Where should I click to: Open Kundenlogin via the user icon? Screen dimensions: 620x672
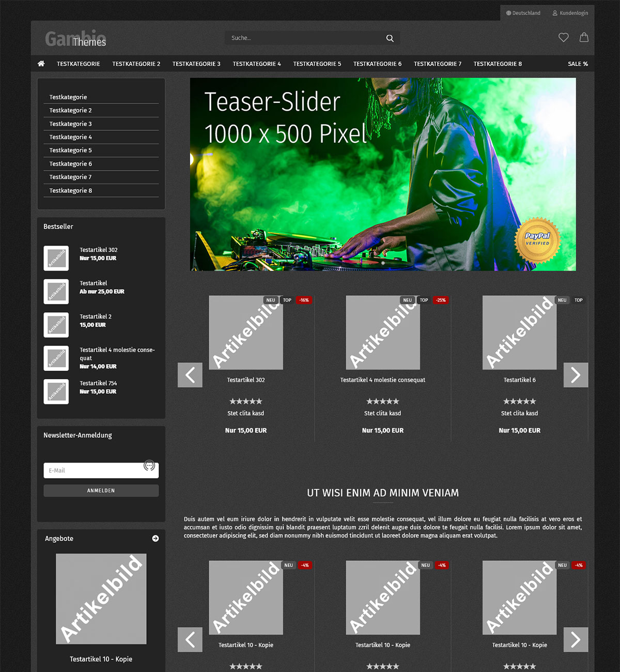(554, 13)
